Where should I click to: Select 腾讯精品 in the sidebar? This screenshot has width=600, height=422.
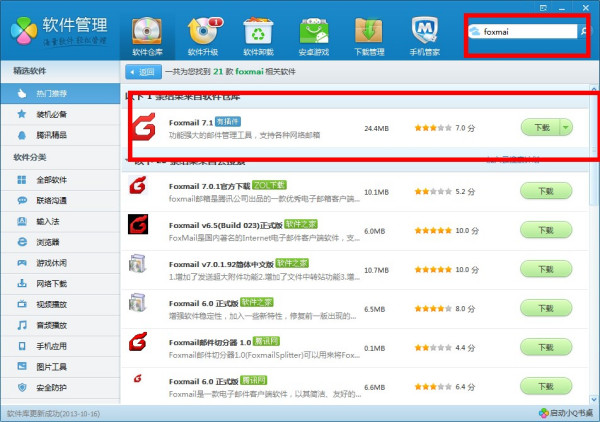pos(60,135)
